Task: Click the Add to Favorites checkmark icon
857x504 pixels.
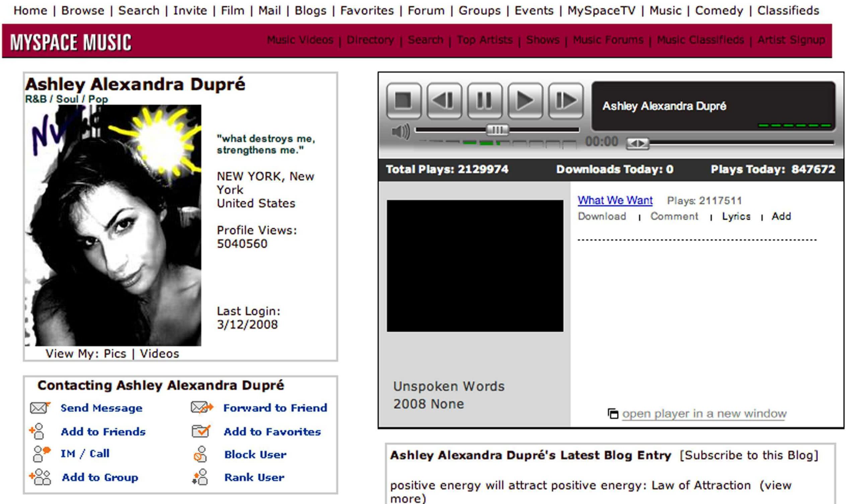Action: [x=201, y=431]
